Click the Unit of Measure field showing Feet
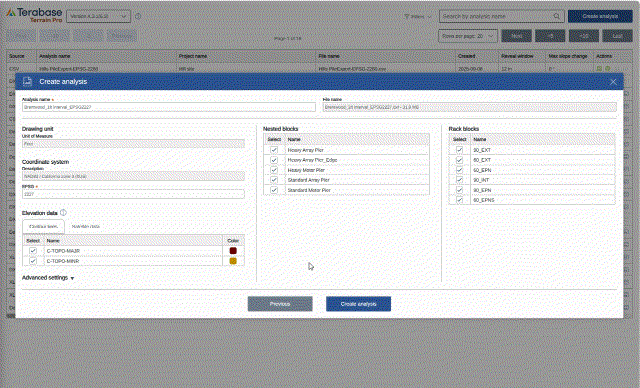This screenshot has width=640, height=388. point(133,144)
